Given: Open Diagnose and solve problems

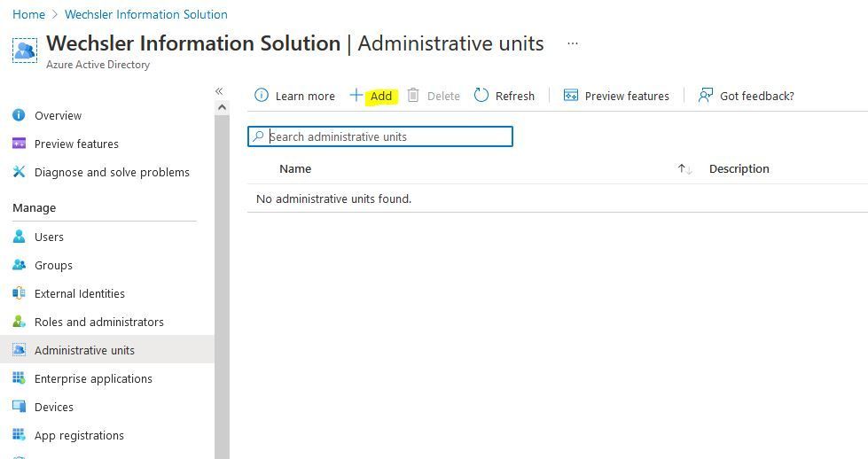Looking at the screenshot, I should (112, 172).
